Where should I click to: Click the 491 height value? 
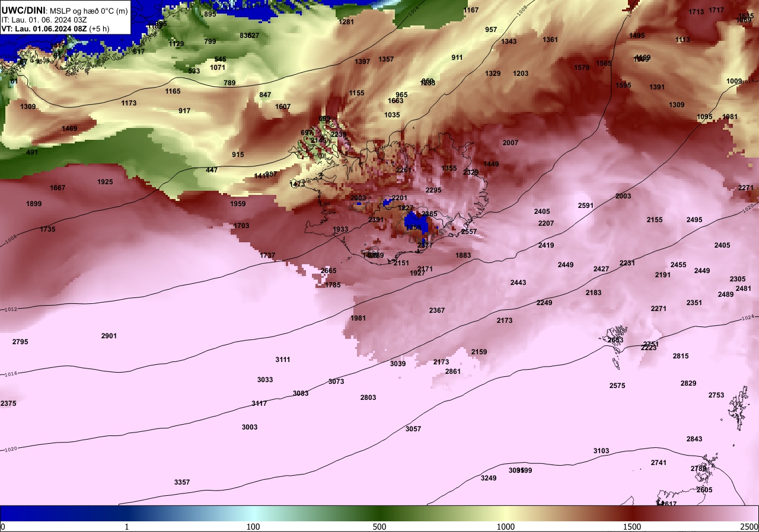tap(32, 152)
